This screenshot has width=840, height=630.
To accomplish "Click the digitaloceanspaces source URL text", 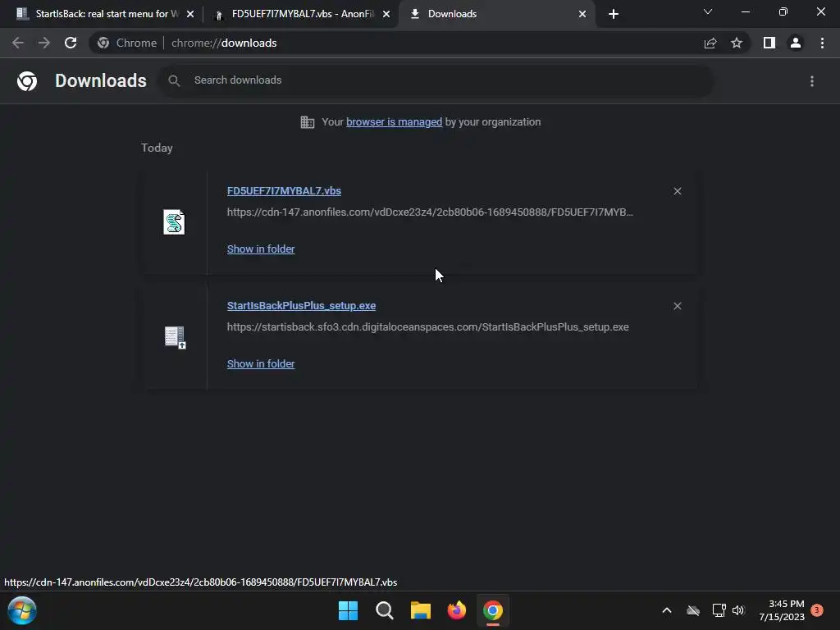I will point(427,326).
